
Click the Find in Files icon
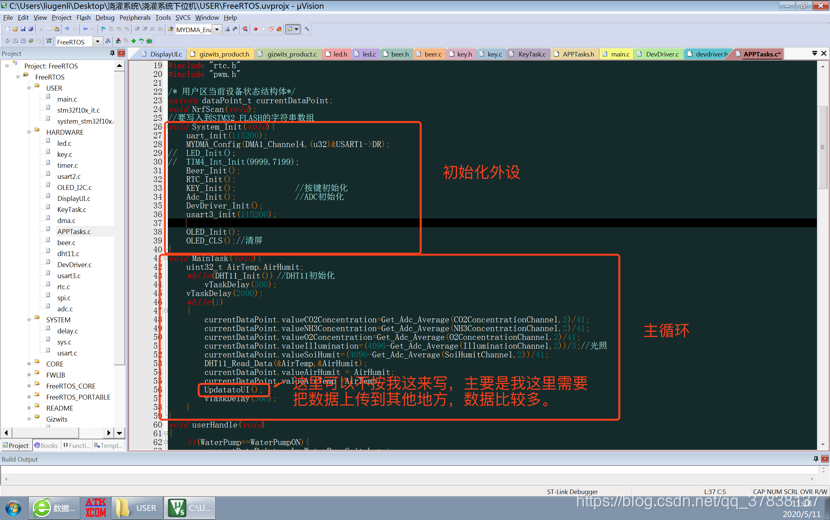(171, 29)
